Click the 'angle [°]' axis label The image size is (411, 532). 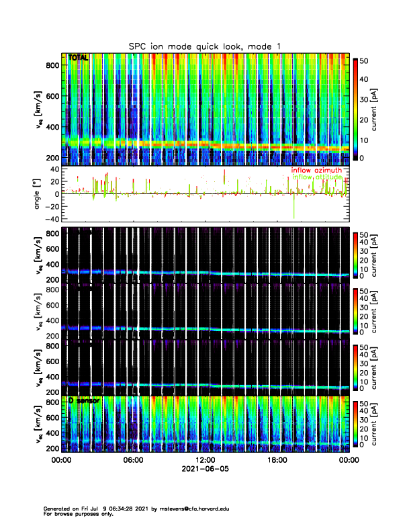point(38,195)
